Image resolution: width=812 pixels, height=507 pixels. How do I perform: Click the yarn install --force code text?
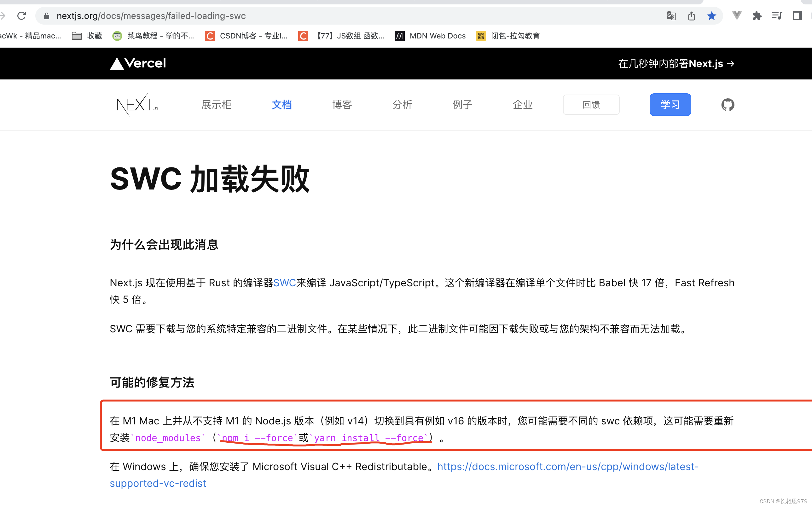[368, 438]
